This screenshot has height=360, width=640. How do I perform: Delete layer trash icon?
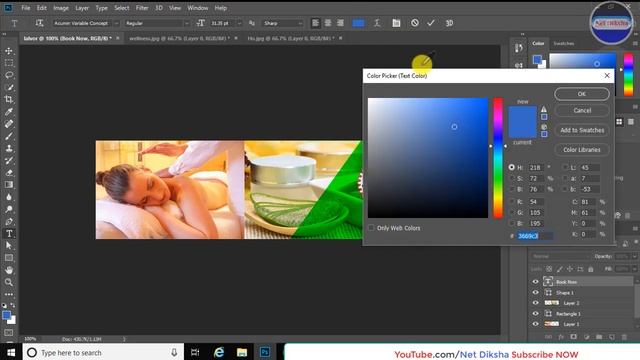pyautogui.click(x=624, y=337)
